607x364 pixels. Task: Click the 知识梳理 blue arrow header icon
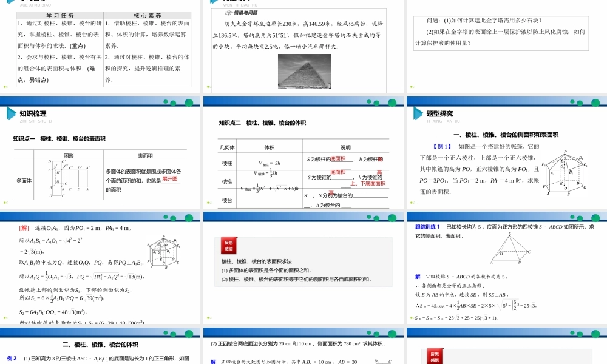11,114
